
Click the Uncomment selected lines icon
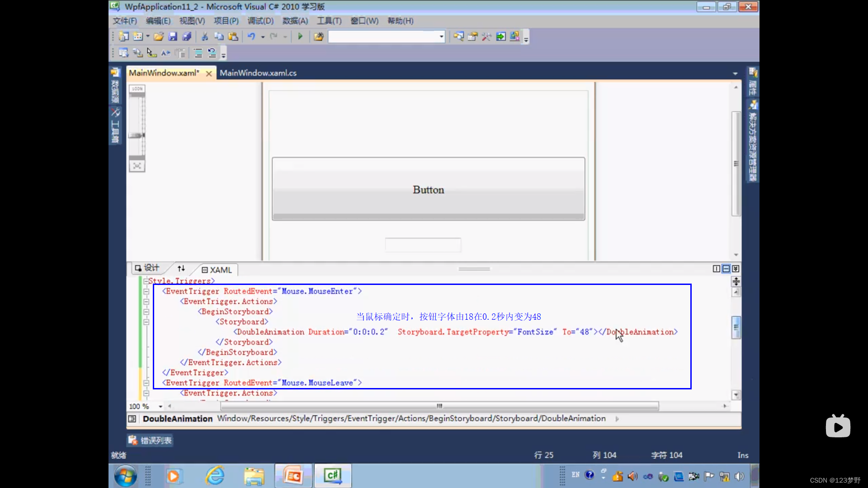tap(212, 53)
